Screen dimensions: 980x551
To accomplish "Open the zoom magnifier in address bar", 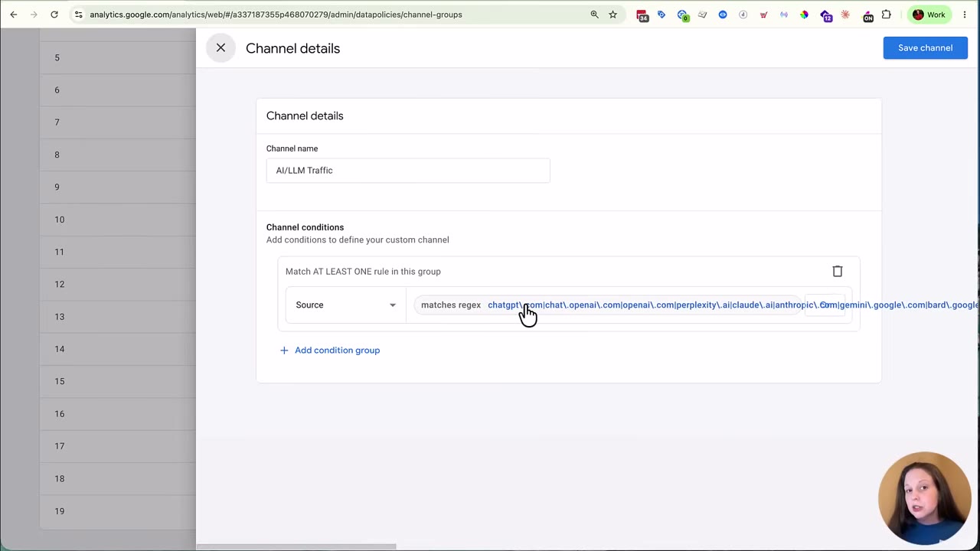I will point(594,15).
